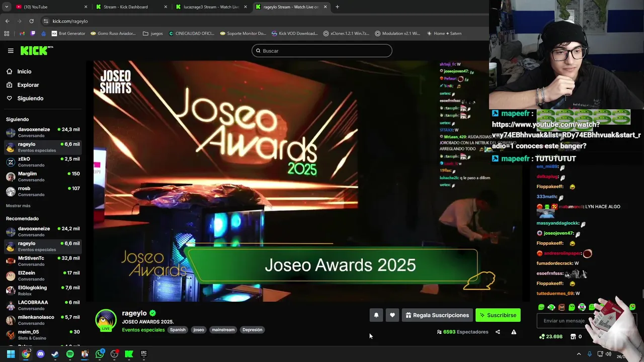The width and height of the screenshot is (644, 362).
Task: Open the Gorro Ruso Aviador bookmark
Action: (x=113, y=34)
